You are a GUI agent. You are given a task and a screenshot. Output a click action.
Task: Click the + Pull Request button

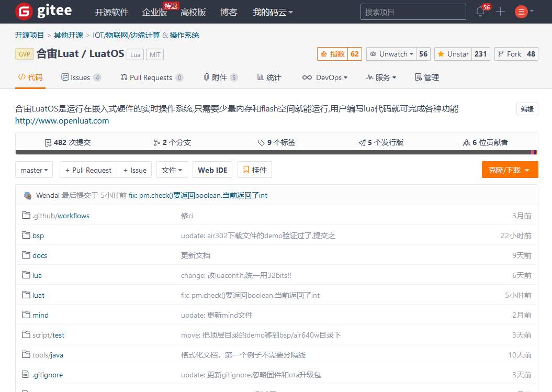pyautogui.click(x=88, y=170)
